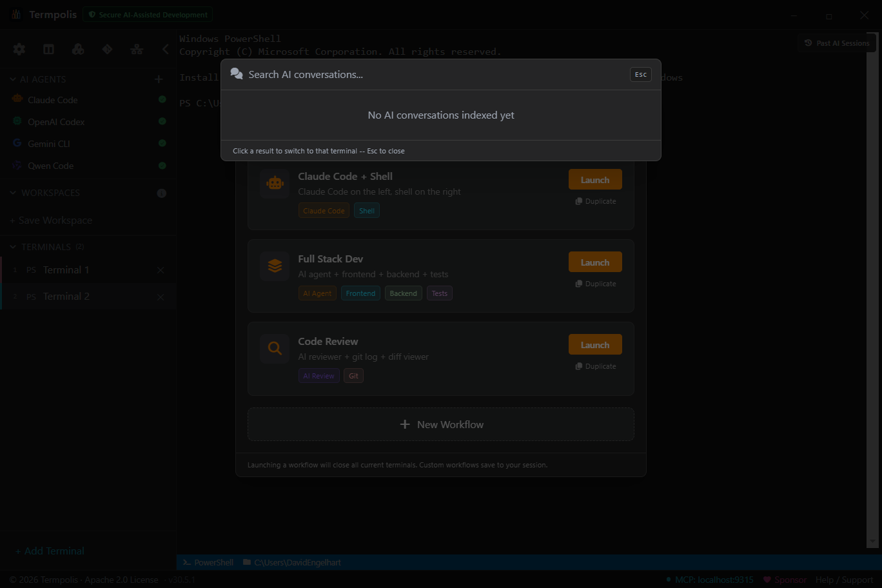Screen dimensions: 882x588
Task: Click the MCP: localhost:9315 status
Action: click(709, 580)
